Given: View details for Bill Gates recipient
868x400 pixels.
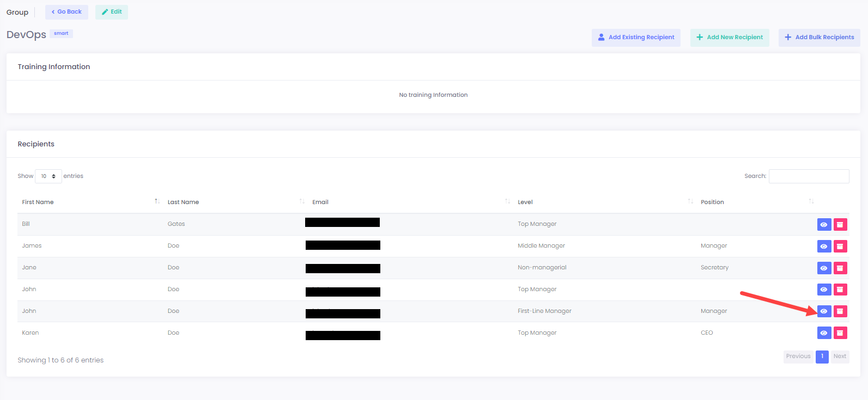Looking at the screenshot, I should pos(824,224).
